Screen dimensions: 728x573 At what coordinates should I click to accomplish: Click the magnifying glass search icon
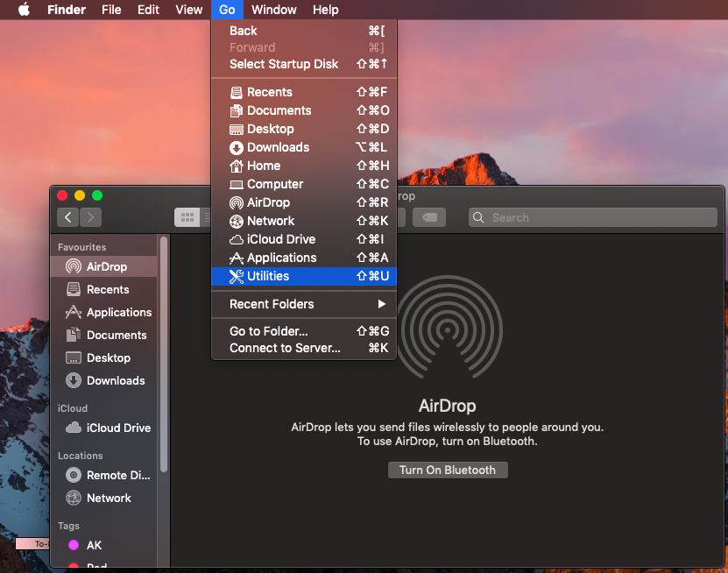tap(478, 217)
